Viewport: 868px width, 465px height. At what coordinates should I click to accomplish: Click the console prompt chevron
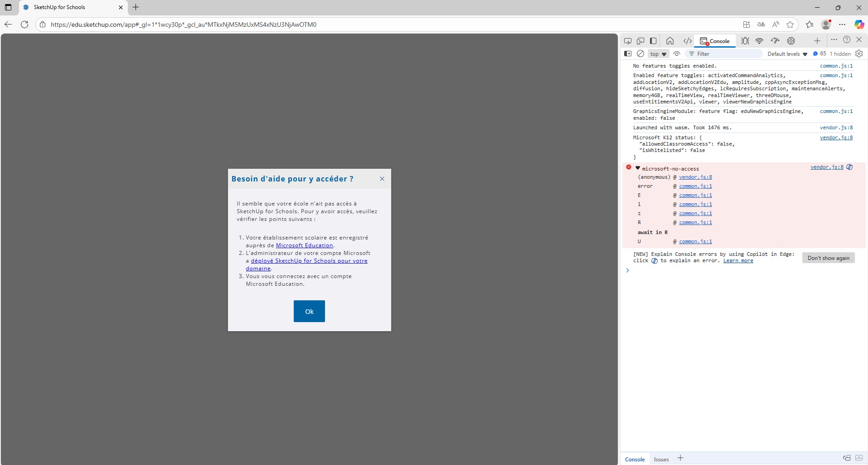[628, 270]
